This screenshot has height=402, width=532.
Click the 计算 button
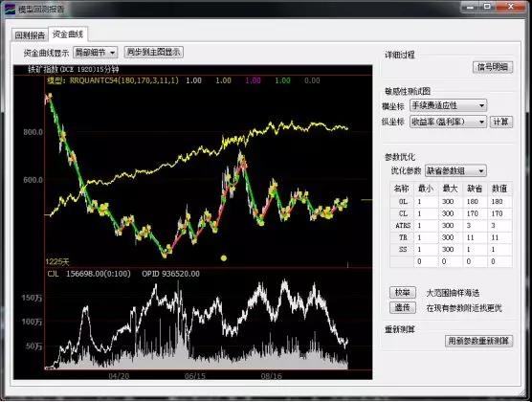coord(501,122)
